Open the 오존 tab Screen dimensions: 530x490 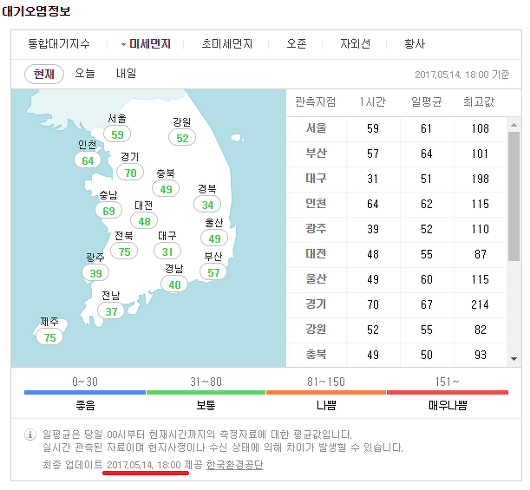click(x=296, y=44)
